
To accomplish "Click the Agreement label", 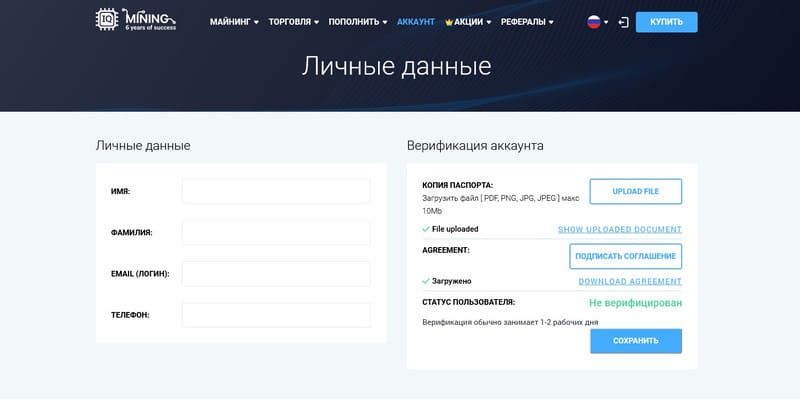I will point(446,251).
